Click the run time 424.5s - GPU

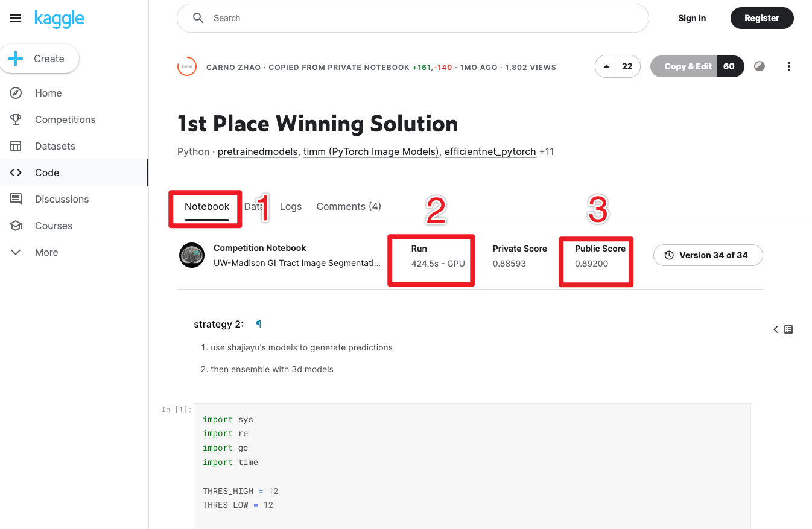click(438, 264)
